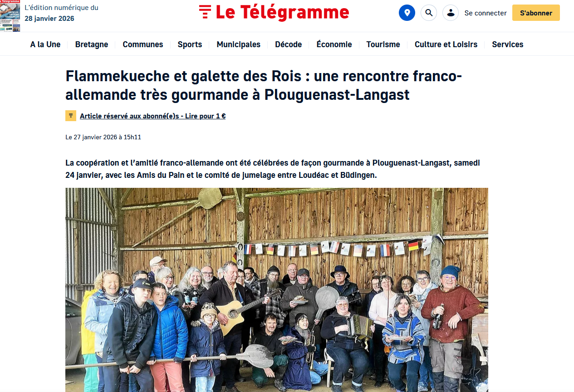Click the article group photo
This screenshot has height=392, width=574.
click(277, 290)
